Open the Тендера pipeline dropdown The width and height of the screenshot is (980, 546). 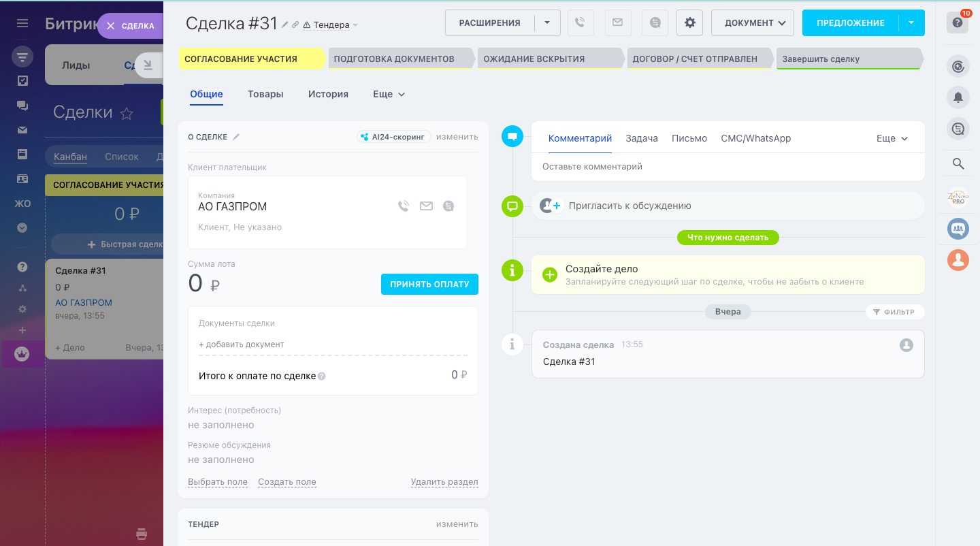click(331, 25)
